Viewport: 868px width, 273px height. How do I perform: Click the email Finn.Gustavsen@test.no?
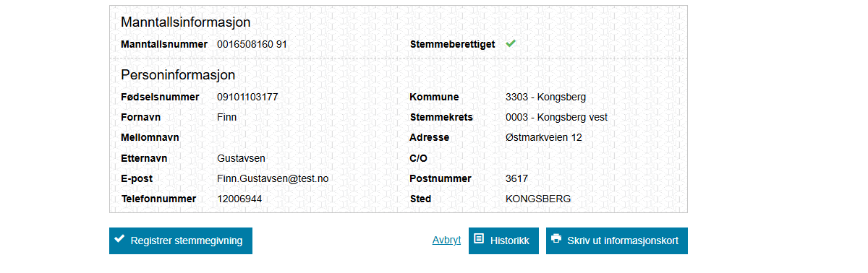pos(273,178)
